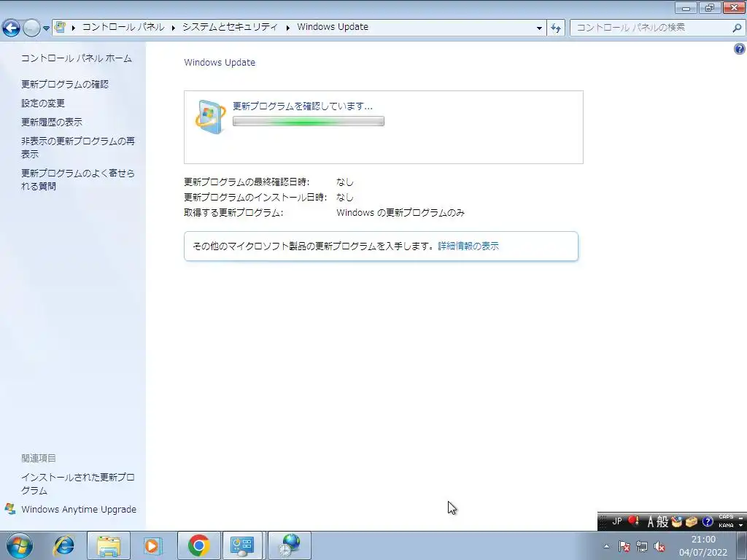Open the IME tools toolbox icon
The width and height of the screenshot is (747, 560).
tap(692, 522)
